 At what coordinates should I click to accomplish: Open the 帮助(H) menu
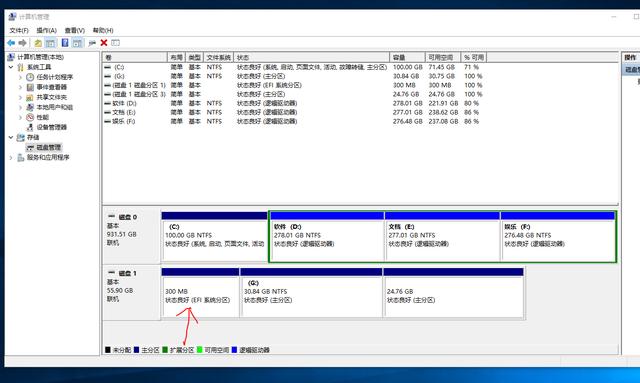tap(103, 30)
